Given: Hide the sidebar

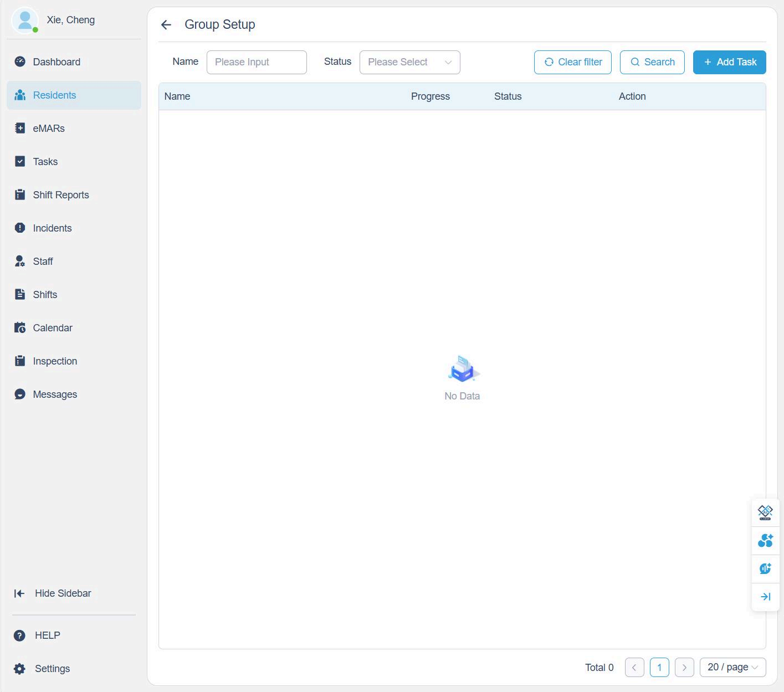Looking at the screenshot, I should (x=53, y=593).
